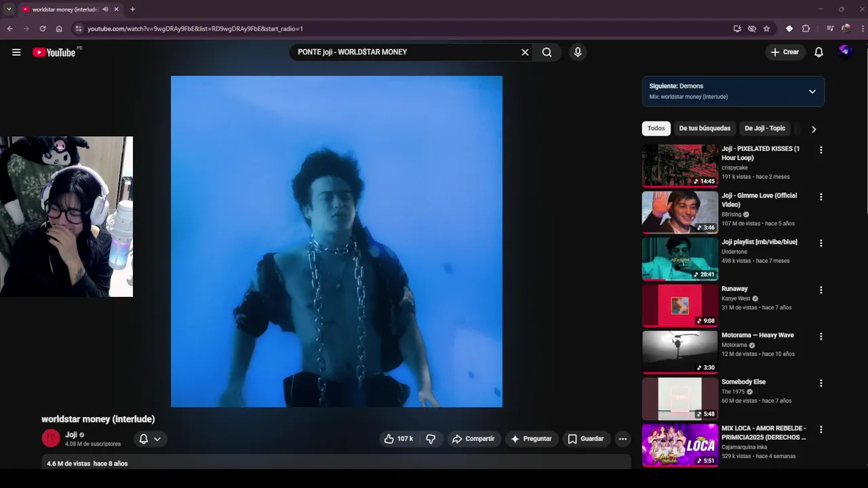Open the Chrome three-dot menu

pos(862,28)
